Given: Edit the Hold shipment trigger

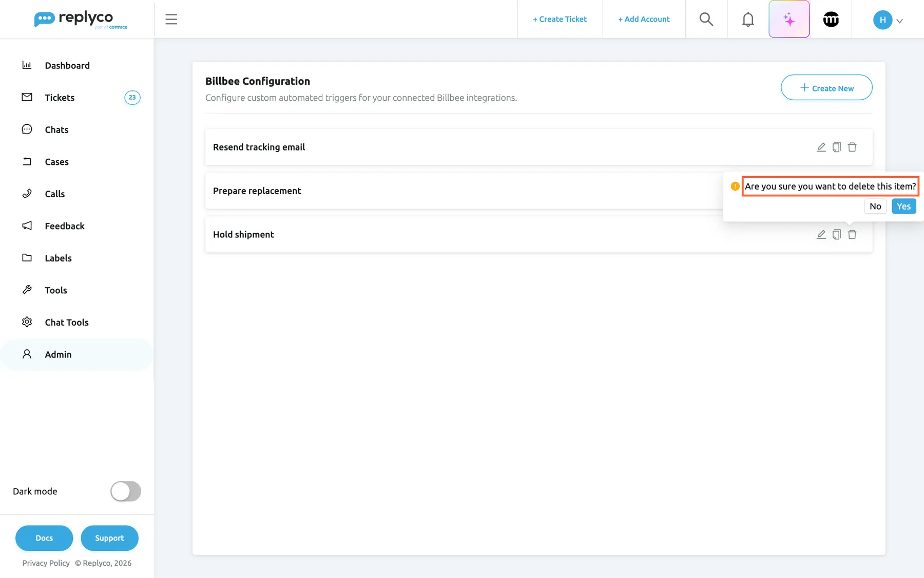Looking at the screenshot, I should click(x=821, y=234).
